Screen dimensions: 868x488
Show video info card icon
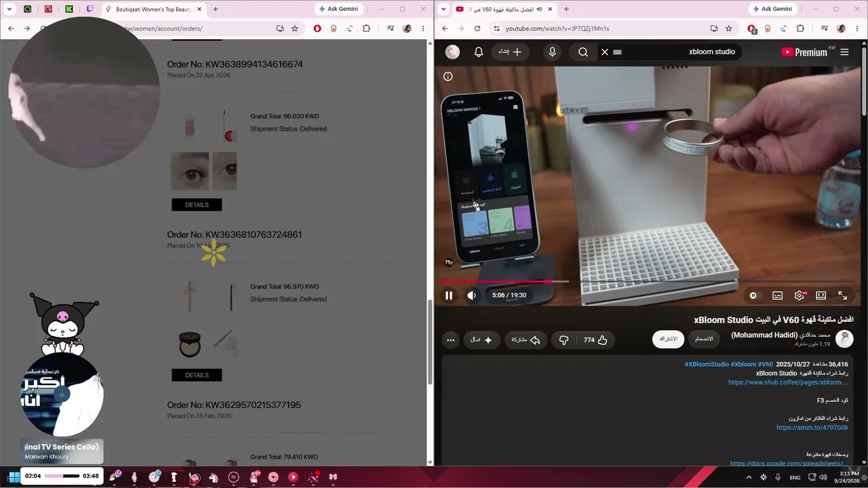pyautogui.click(x=448, y=77)
